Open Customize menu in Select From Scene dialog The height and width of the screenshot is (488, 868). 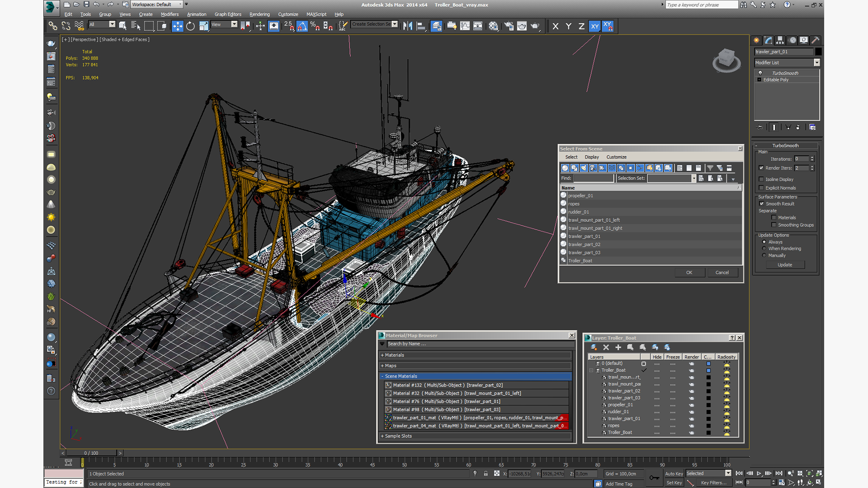[x=616, y=157]
